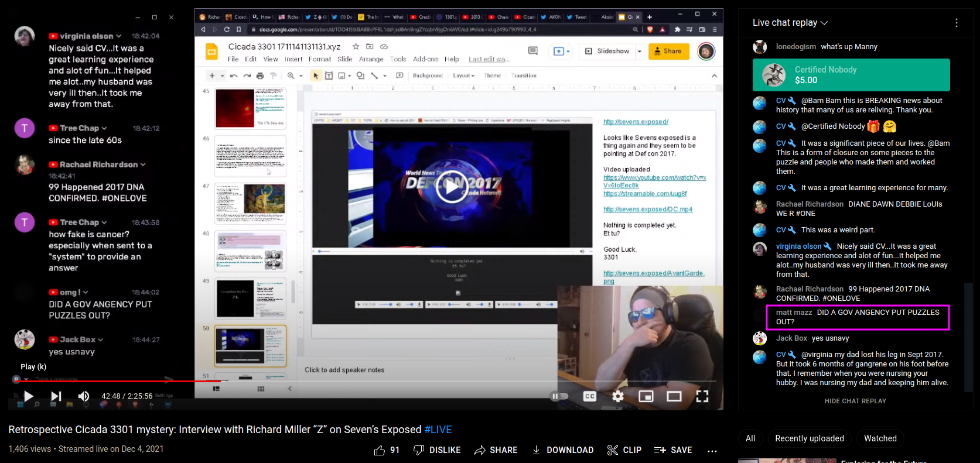Open the comment history icon in Google Slides

coord(533,51)
